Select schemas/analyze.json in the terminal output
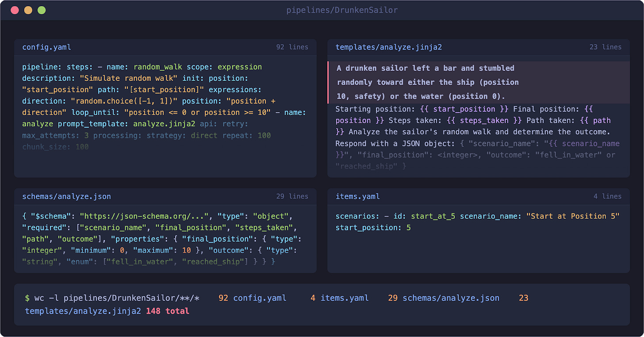This screenshot has height=337, width=644. click(451, 298)
